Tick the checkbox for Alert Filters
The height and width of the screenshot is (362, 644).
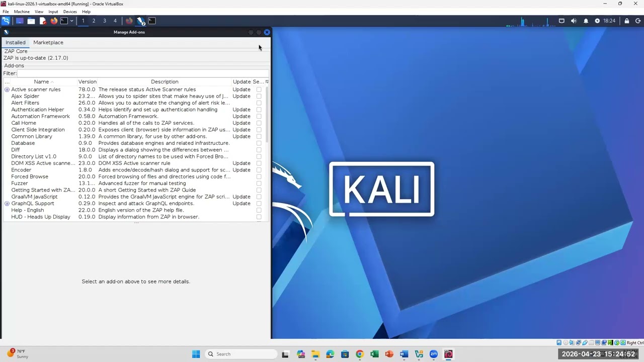point(259,103)
